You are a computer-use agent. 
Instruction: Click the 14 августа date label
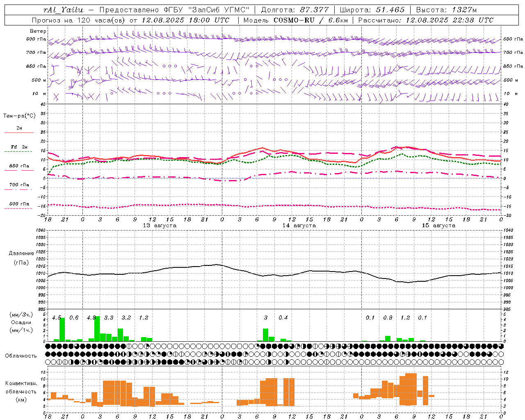[x=299, y=226]
